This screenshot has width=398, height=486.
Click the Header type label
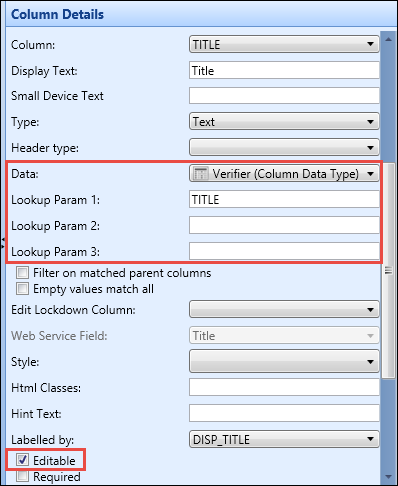pyautogui.click(x=45, y=148)
